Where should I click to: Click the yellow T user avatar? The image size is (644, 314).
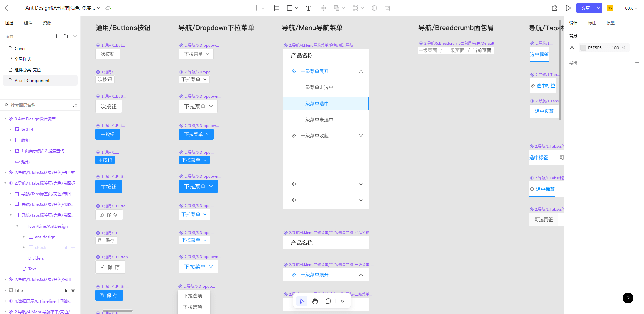pyautogui.click(x=610, y=8)
